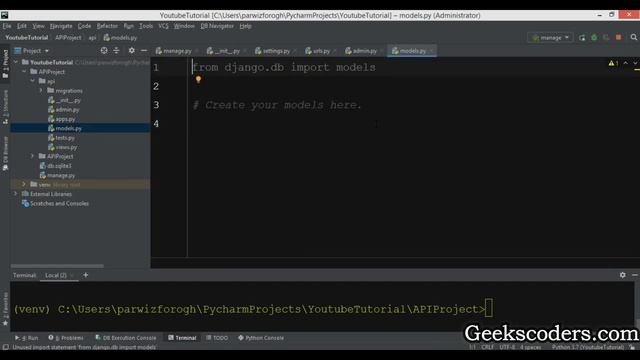The height and width of the screenshot is (360, 640).
Task: Open Project panel settings gear
Action: click(x=131, y=50)
